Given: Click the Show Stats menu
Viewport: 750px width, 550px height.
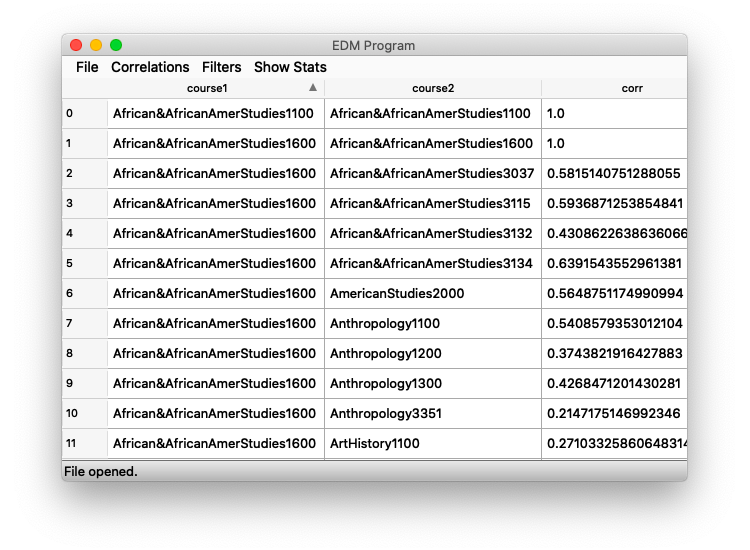Looking at the screenshot, I should click(290, 67).
